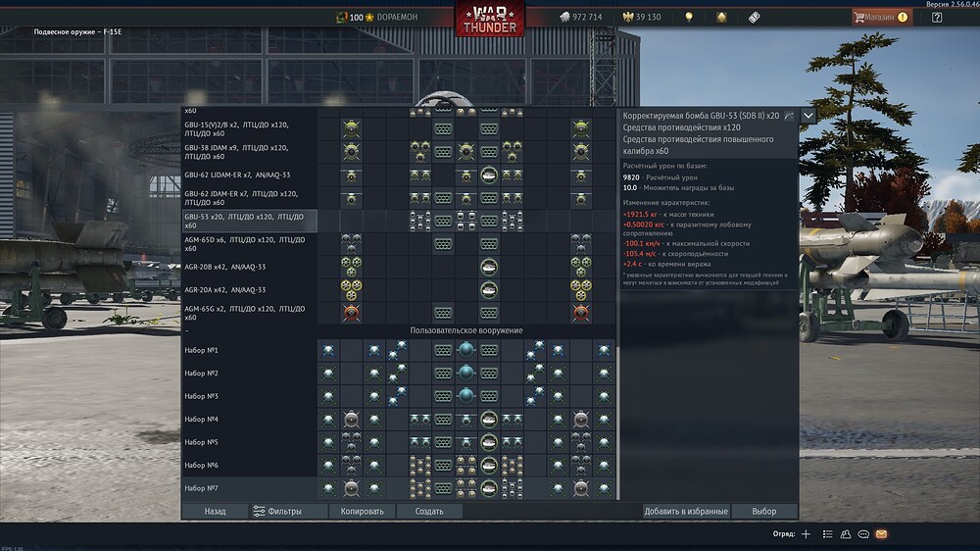Select the Набор №3 label

click(x=201, y=396)
